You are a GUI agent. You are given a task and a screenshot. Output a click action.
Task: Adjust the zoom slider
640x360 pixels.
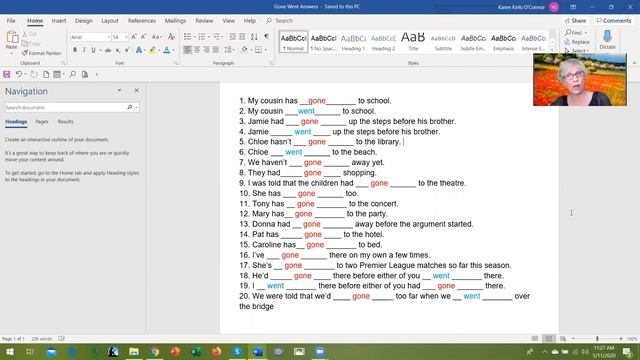(597, 339)
